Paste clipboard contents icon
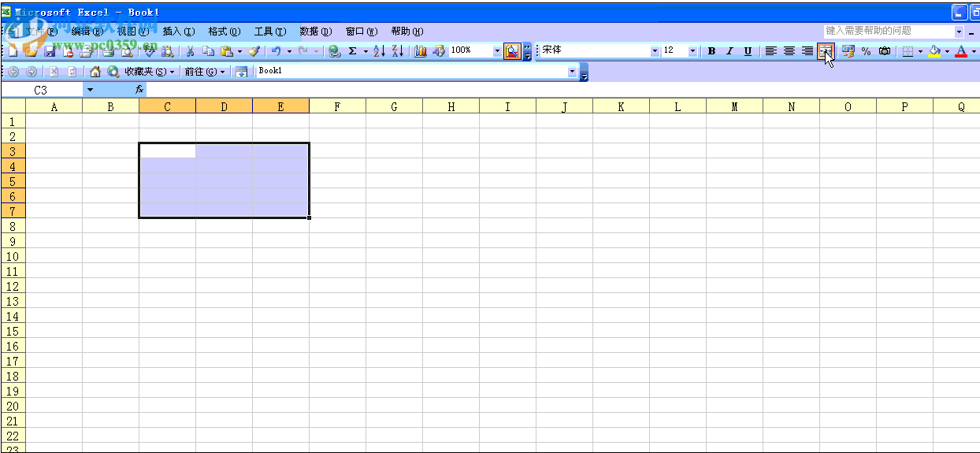Image resolution: width=980 pixels, height=453 pixels. [226, 51]
